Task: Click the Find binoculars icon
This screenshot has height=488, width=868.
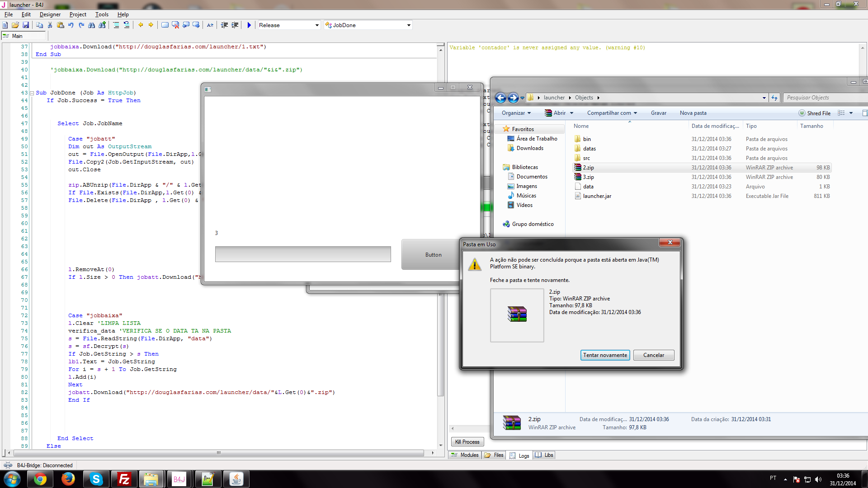Action: [x=92, y=25]
